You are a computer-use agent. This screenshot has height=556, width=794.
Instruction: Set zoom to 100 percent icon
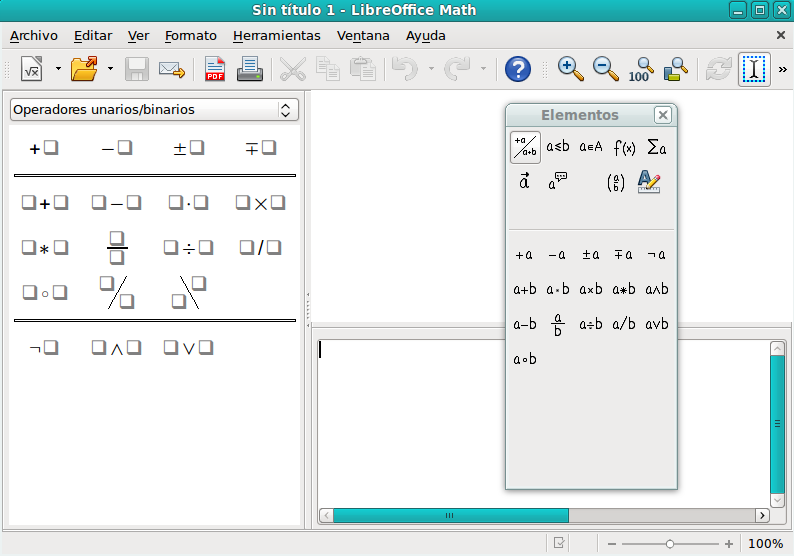(641, 69)
